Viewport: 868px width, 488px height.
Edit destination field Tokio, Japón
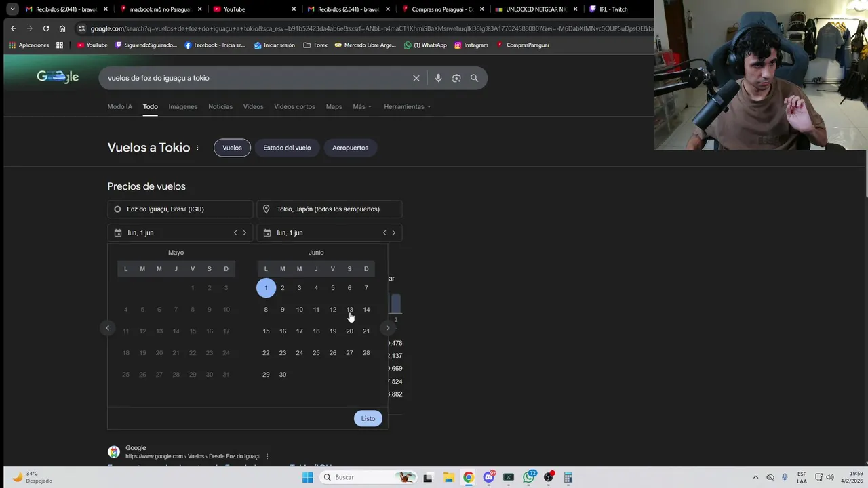click(329, 209)
